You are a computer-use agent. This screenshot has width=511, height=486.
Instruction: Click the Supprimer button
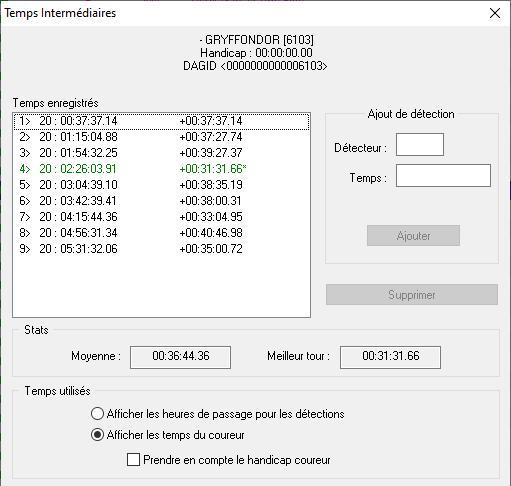[412, 295]
